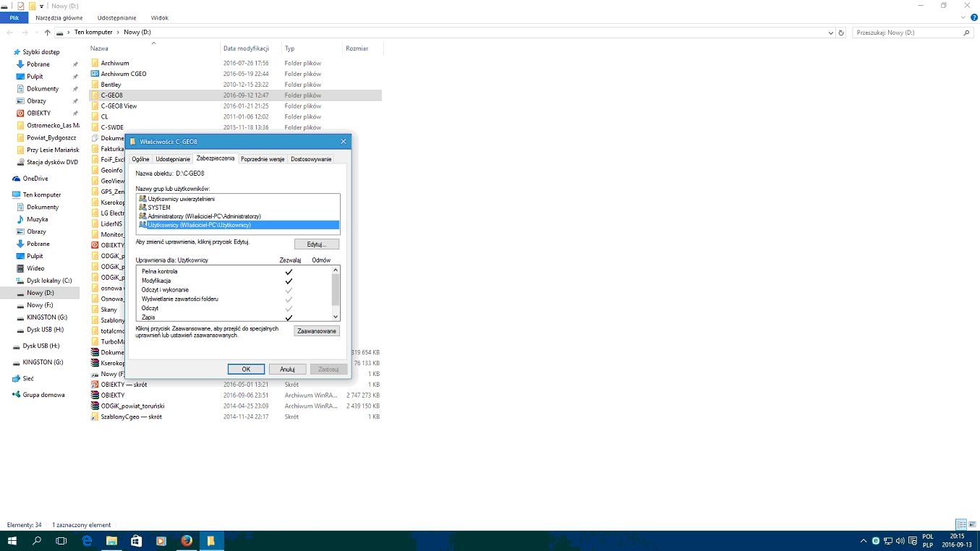The height and width of the screenshot is (551, 980).
Task: Select the Archiwum folder
Action: (115, 64)
